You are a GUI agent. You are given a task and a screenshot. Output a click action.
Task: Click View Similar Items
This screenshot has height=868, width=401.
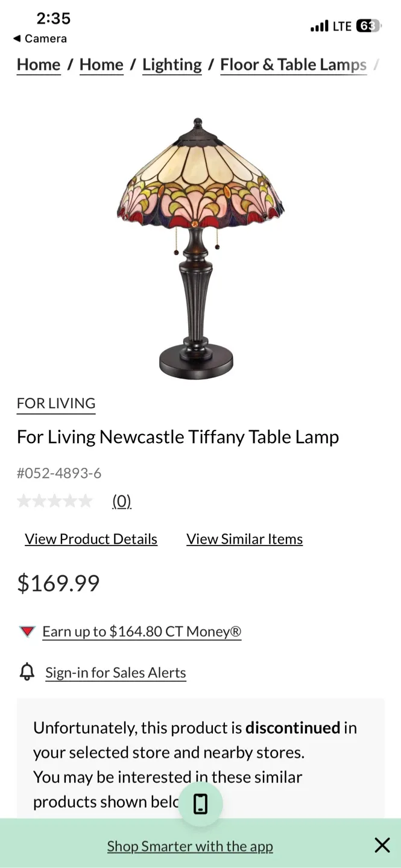244,538
